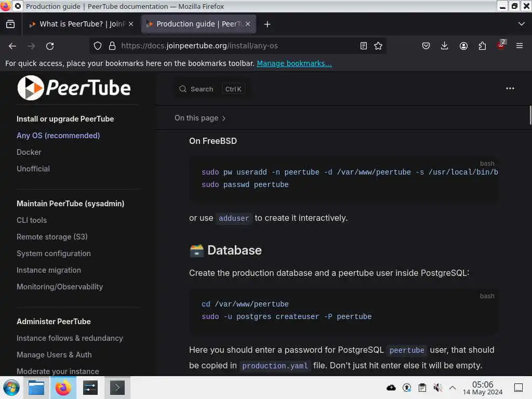Viewport: 532px width, 399px height.
Task: Open the 'Manage bookmarks...' link
Action: 294,63
